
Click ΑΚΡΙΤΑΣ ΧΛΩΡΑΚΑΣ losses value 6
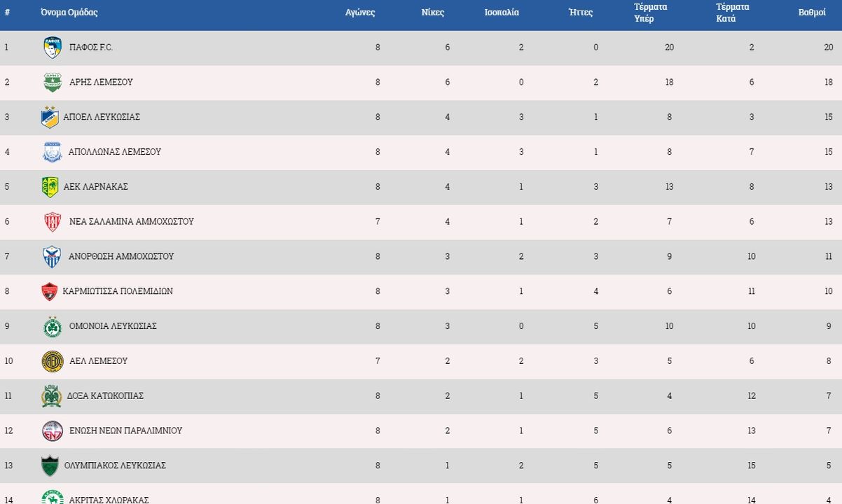596,500
